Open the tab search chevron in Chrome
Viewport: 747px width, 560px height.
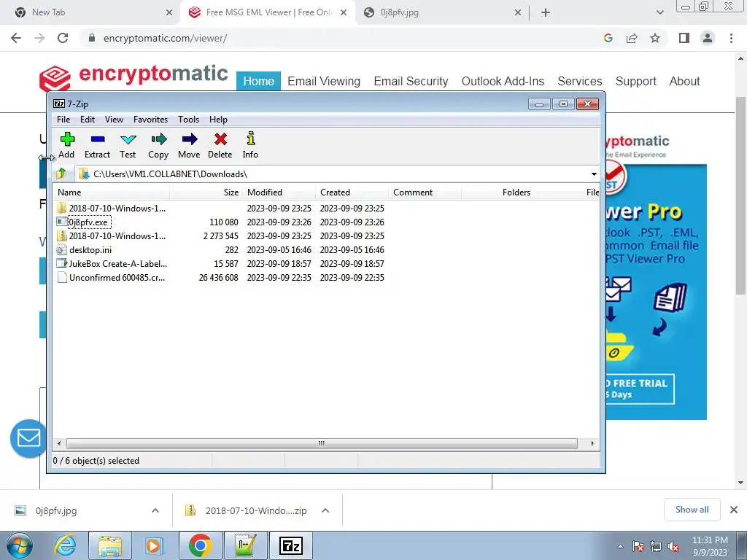(x=659, y=12)
